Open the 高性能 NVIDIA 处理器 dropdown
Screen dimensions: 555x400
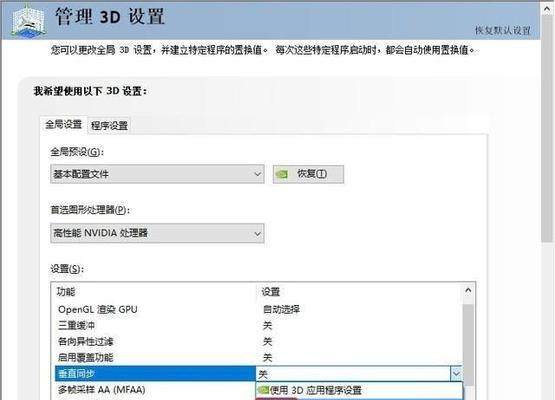[x=157, y=233]
